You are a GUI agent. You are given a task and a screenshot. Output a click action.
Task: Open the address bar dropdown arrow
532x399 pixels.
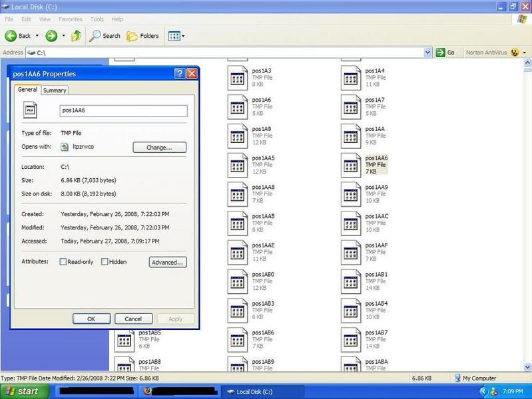click(x=428, y=53)
